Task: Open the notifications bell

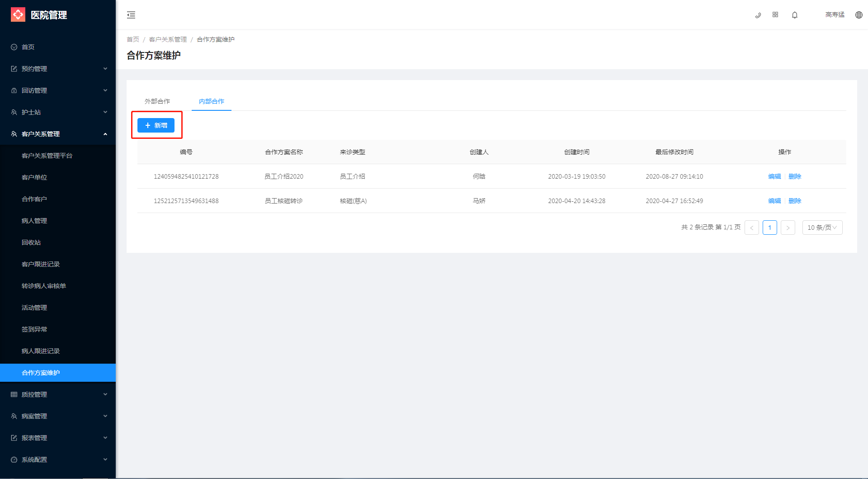Action: tap(795, 15)
